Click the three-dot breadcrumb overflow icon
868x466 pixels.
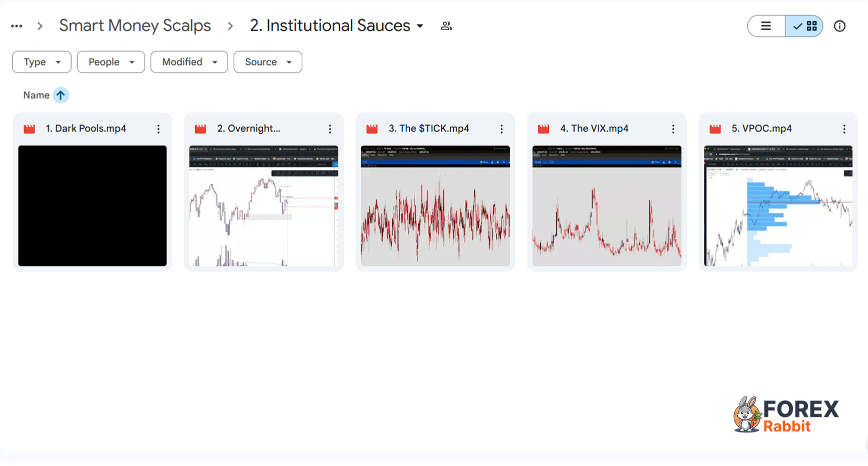17,26
